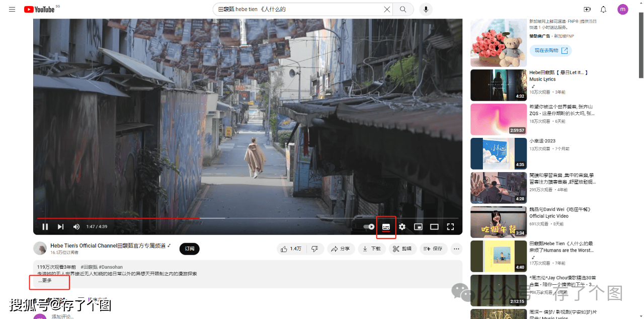644x319 pixels.
Task: Open the profile avatar account menu
Action: [x=622, y=9]
